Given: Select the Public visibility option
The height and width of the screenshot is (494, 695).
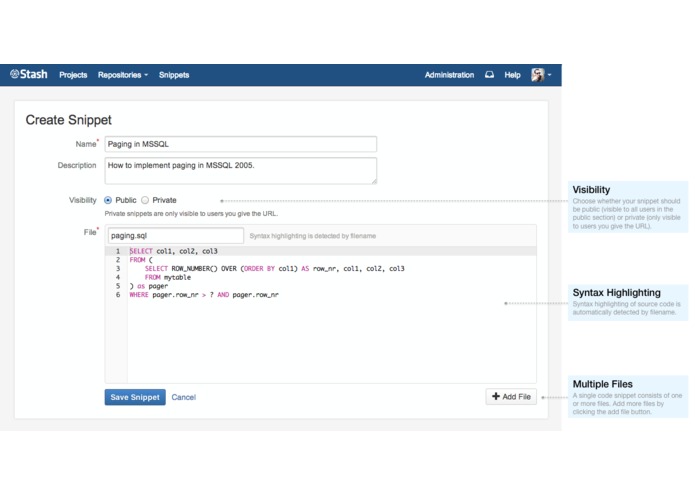Looking at the screenshot, I should [x=108, y=200].
